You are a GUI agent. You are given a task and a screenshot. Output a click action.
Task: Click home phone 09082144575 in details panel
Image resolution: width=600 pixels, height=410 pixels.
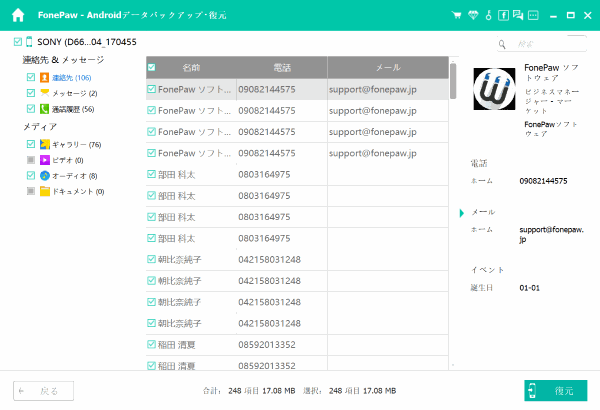pos(543,181)
